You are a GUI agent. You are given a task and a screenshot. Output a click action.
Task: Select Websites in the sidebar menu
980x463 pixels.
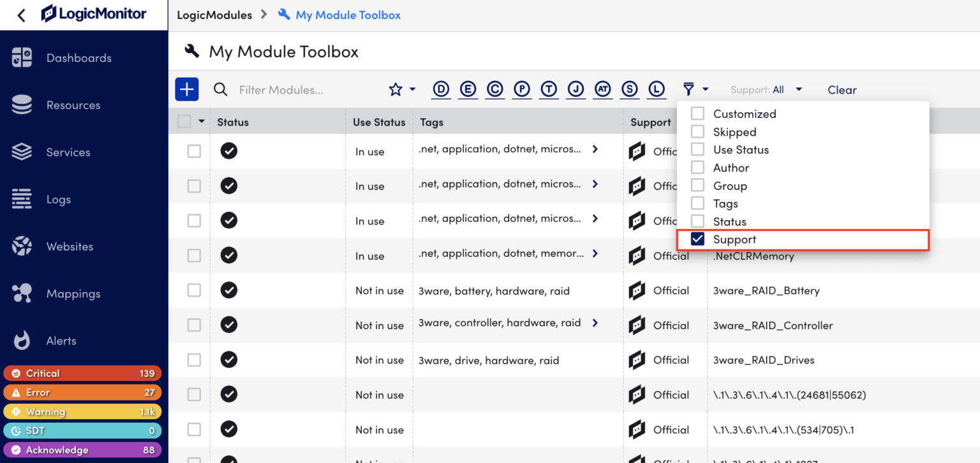[x=70, y=247]
